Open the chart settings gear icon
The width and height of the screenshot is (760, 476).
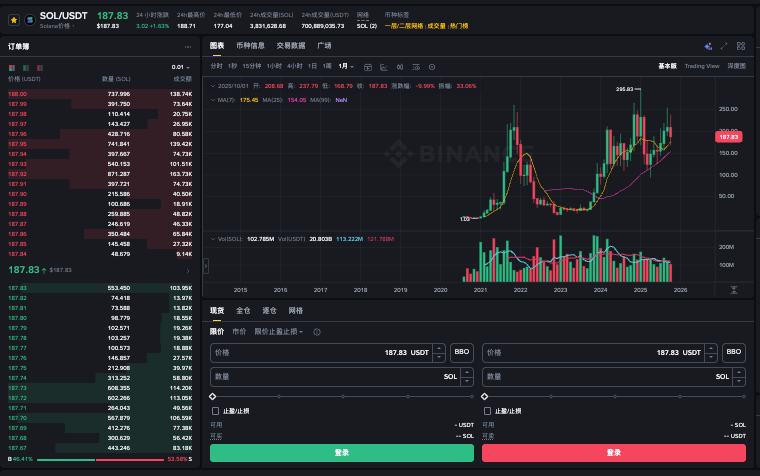432,66
